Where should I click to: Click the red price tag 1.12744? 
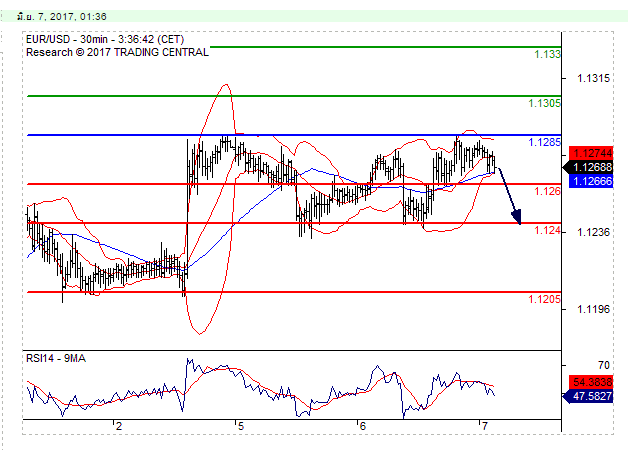591,153
